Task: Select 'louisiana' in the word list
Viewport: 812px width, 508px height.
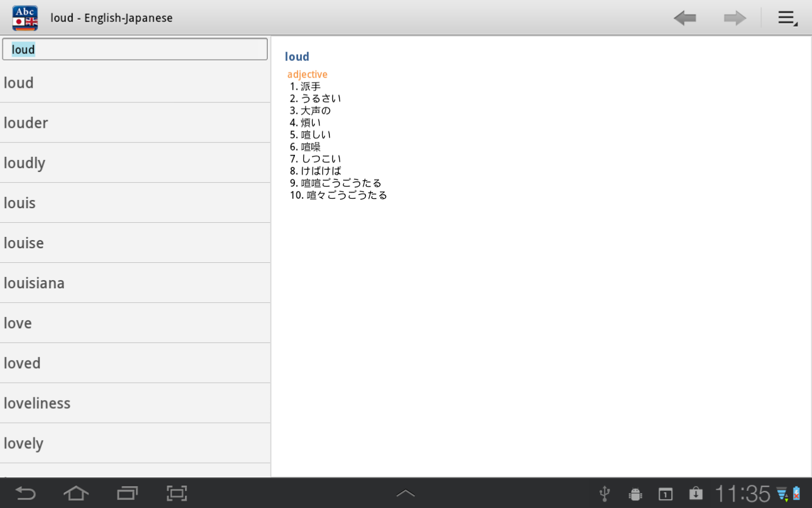Action: coord(135,283)
